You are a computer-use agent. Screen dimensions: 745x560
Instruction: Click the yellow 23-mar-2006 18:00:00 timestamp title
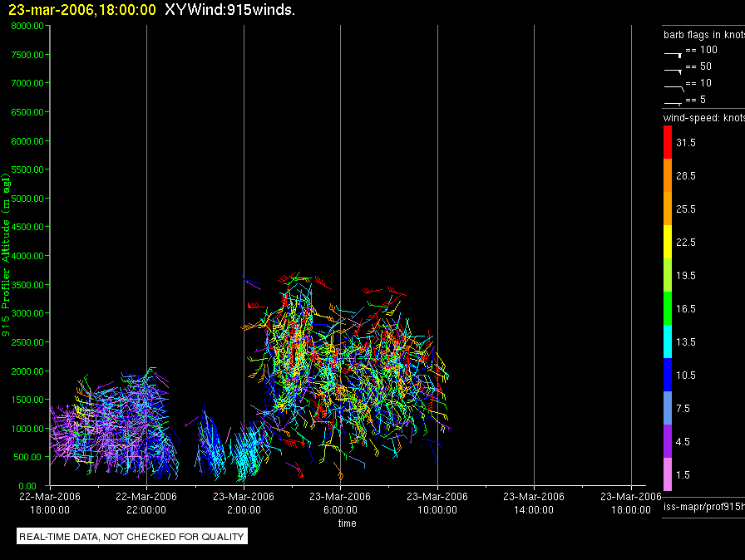click(x=82, y=9)
